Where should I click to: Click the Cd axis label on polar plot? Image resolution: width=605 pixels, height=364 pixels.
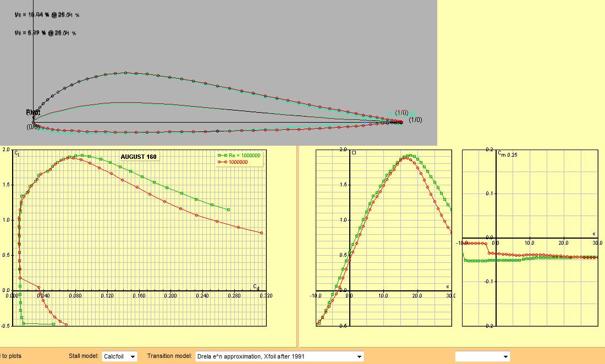(x=256, y=286)
